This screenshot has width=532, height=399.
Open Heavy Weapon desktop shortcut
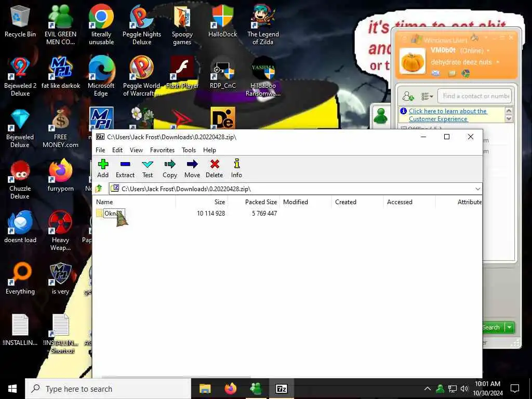(x=60, y=231)
